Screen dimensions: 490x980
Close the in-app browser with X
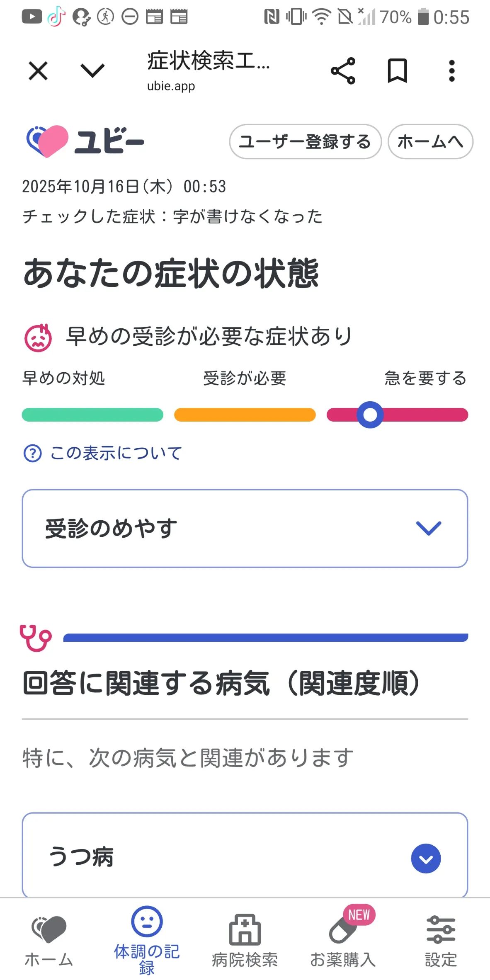[38, 70]
